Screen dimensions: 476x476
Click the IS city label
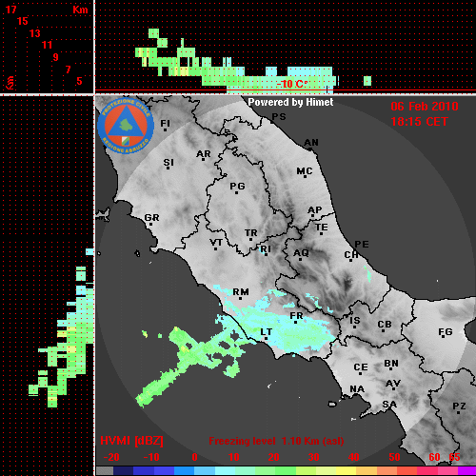(355, 321)
